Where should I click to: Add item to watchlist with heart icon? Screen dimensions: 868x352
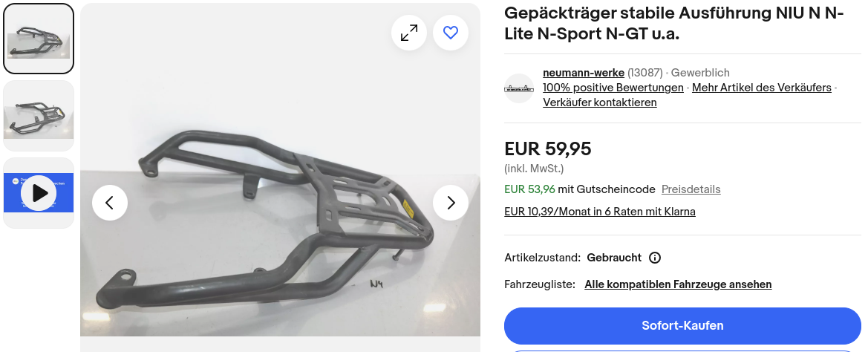point(451,33)
